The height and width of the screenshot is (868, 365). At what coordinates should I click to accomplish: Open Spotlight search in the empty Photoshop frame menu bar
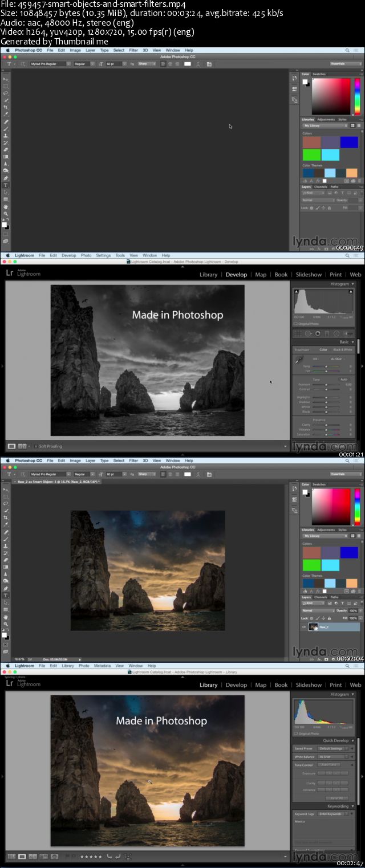347,50
